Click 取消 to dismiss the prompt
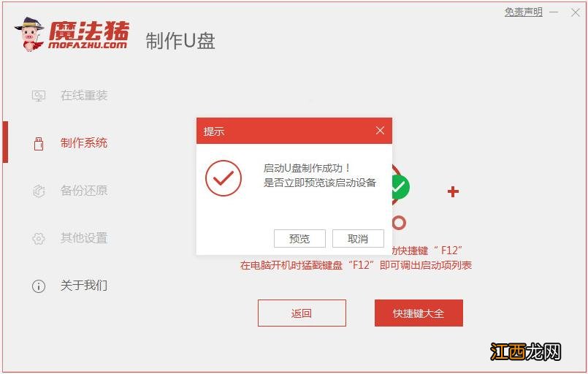 click(x=358, y=239)
